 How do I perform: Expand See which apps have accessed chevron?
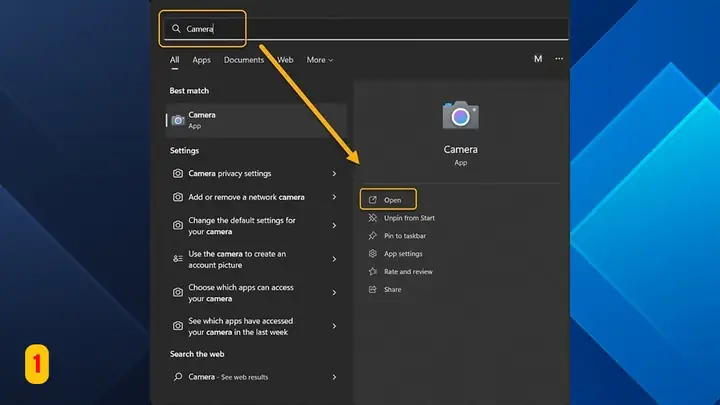[334, 326]
